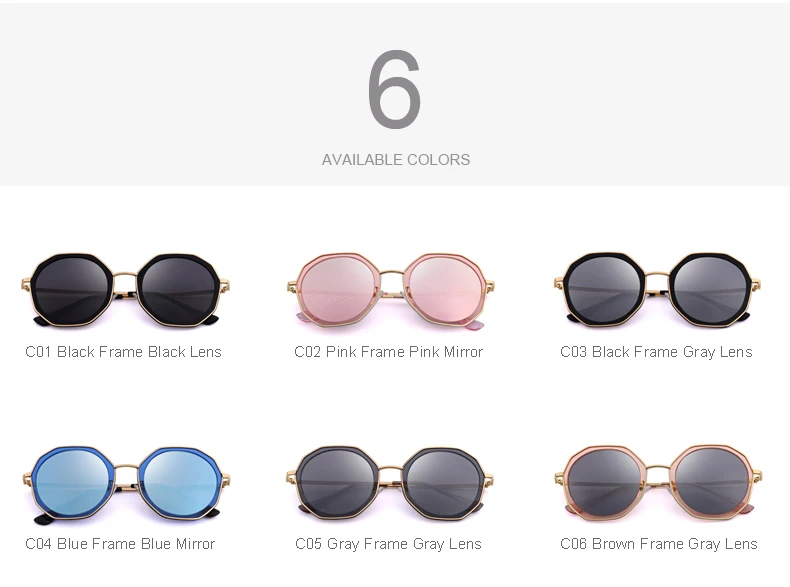Click the brown frame sunglasses image
The image size is (790, 587).
click(x=658, y=483)
